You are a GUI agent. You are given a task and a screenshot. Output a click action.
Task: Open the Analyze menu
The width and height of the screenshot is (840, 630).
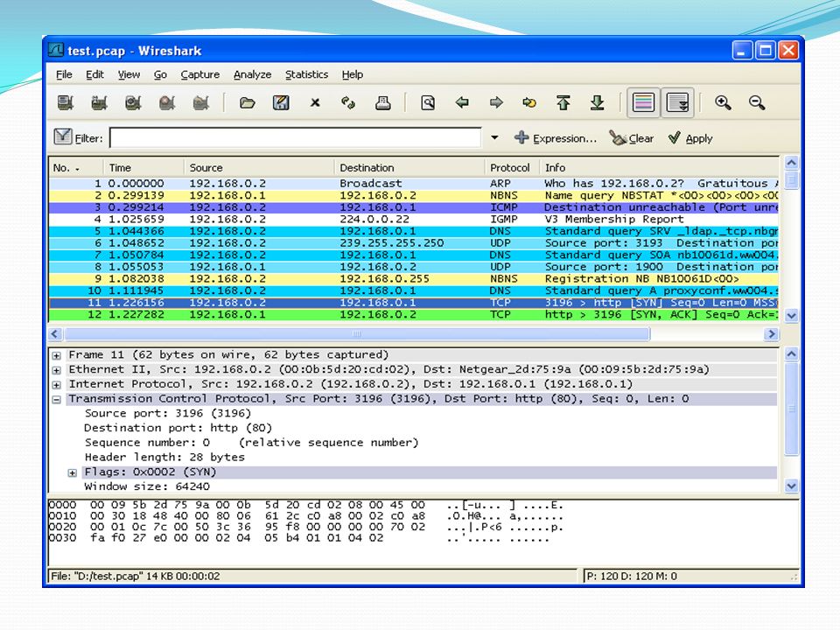pos(252,74)
